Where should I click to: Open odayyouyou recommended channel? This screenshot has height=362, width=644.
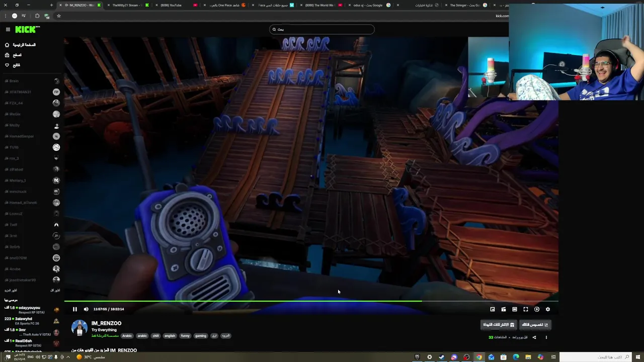click(32, 310)
